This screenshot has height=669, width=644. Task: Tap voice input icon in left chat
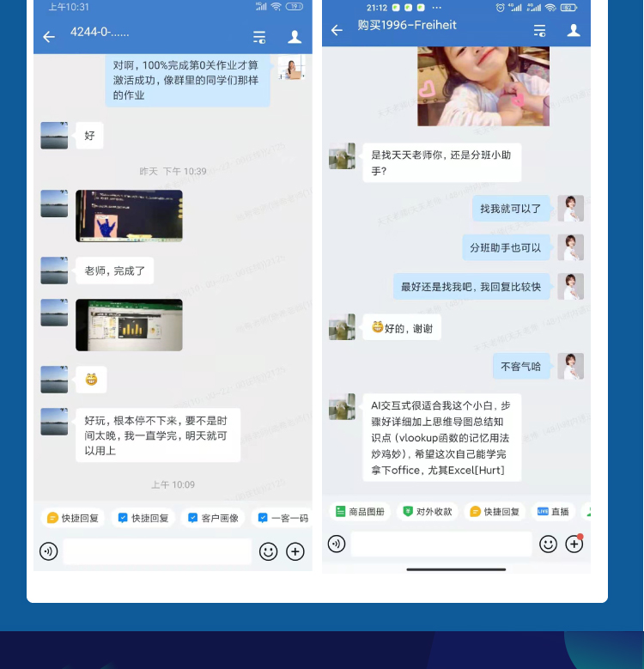[49, 551]
